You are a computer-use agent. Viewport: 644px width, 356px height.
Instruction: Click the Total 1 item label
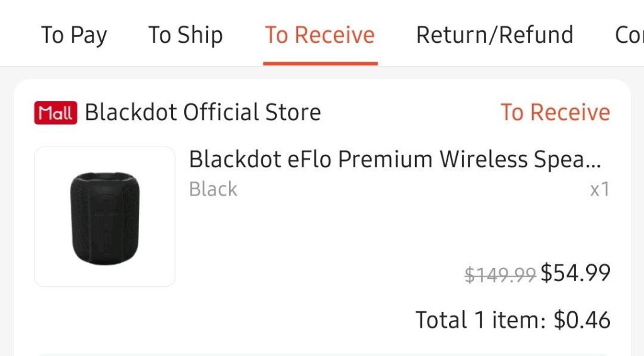click(481, 320)
